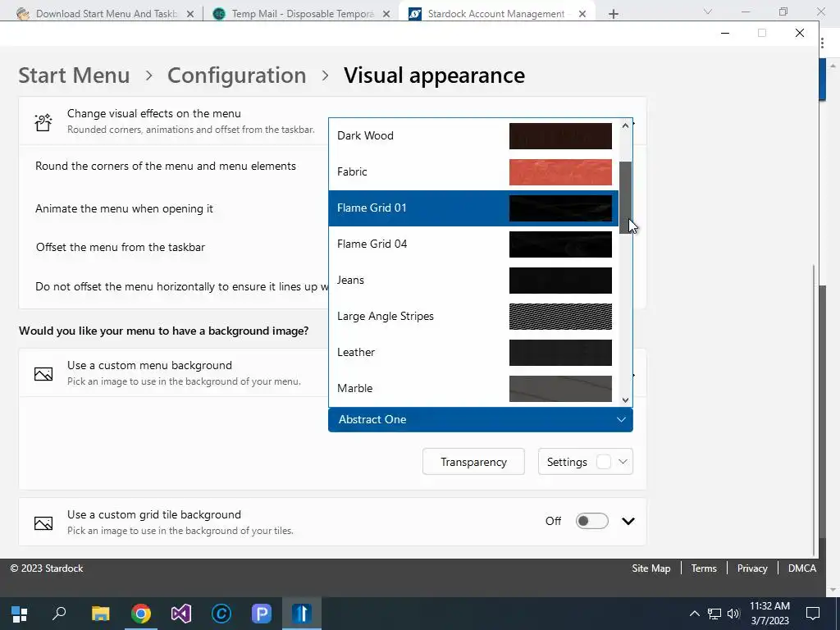Open the network tray icon

(x=714, y=614)
